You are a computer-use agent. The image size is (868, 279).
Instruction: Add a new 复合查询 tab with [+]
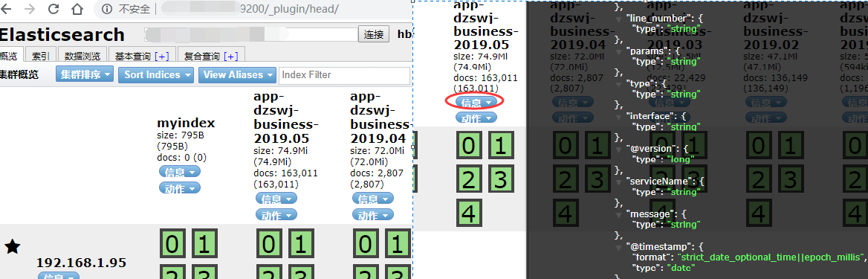(x=231, y=56)
